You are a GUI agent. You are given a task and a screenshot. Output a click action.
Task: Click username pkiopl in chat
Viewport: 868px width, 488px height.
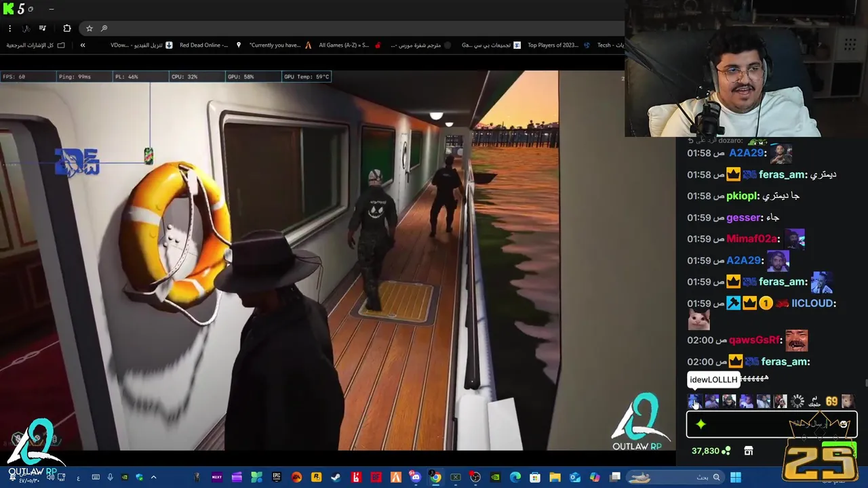coord(741,196)
